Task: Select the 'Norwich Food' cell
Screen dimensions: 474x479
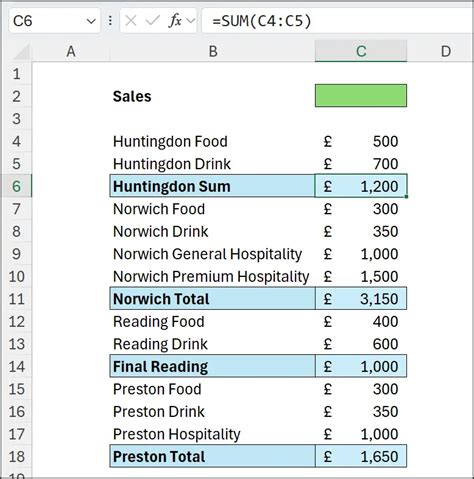Action: pyautogui.click(x=213, y=209)
